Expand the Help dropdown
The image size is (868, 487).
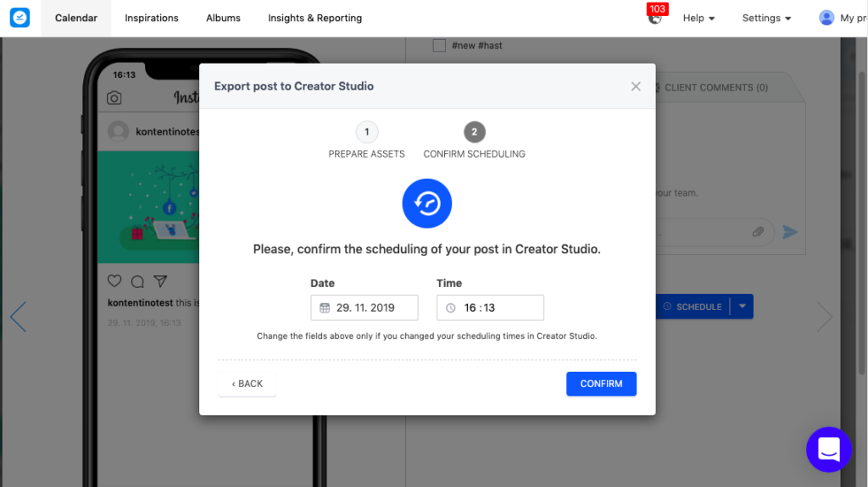pos(698,18)
